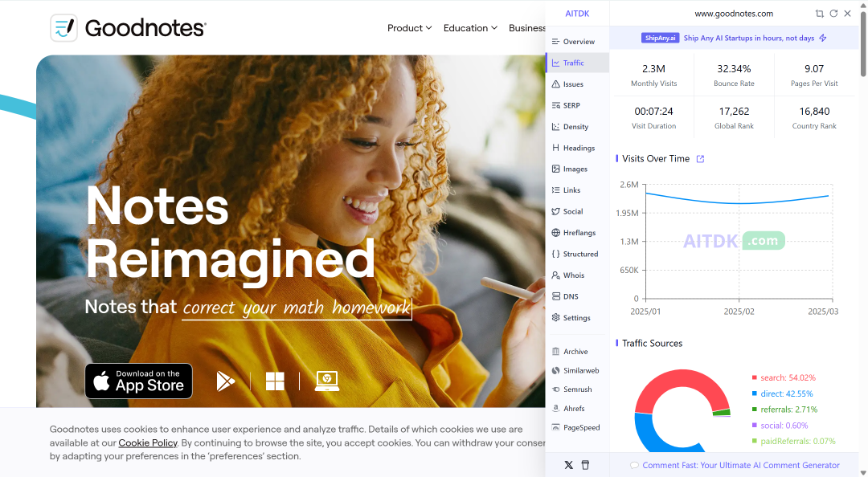Click the 32.34% Bounce Rate value
Screen dimensions: 868x477
click(734, 68)
